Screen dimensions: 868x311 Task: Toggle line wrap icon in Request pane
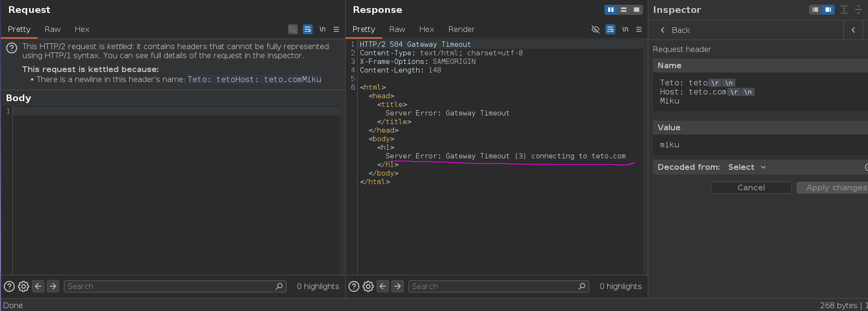[308, 30]
